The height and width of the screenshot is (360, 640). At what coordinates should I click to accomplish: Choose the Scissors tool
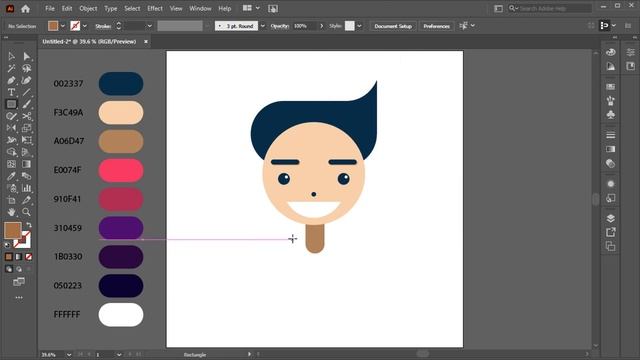[27, 116]
